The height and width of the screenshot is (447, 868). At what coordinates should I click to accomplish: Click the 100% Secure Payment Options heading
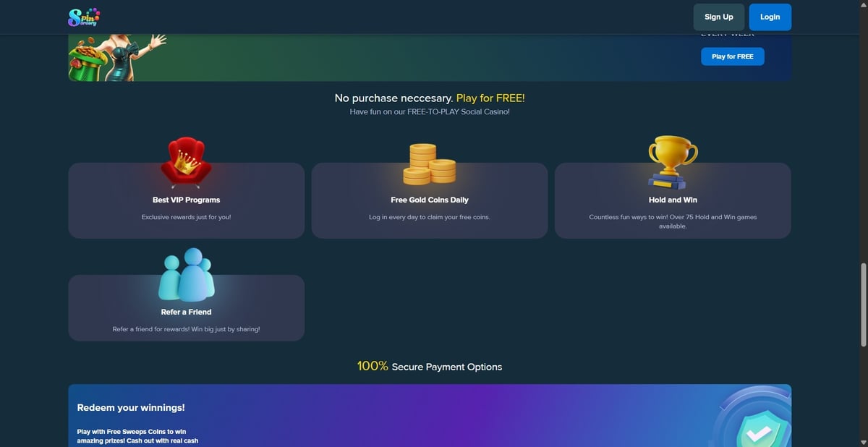point(430,367)
